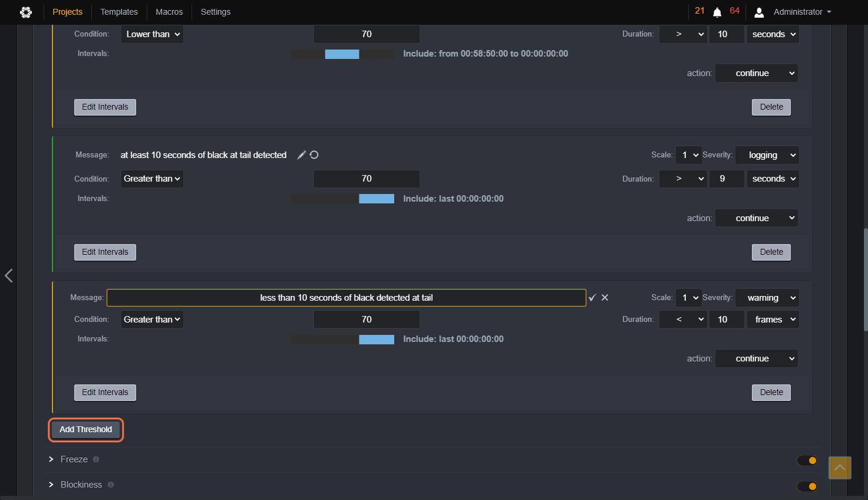Open the Severity dropdown set to logging

[x=767, y=155]
